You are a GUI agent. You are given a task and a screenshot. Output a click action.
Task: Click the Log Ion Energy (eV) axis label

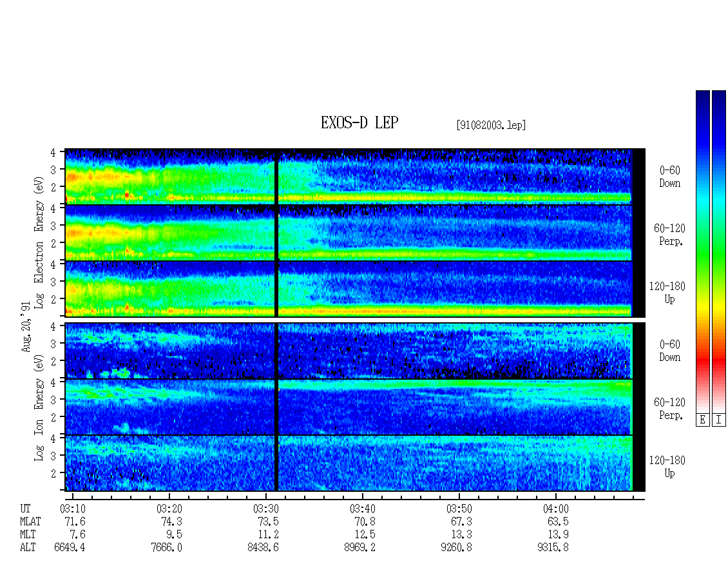[x=39, y=407]
